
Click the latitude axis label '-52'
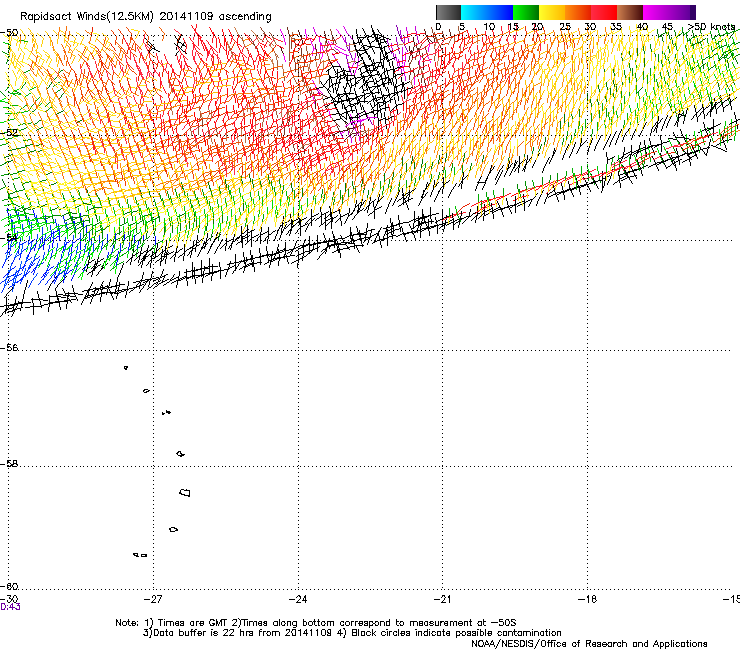[x=9, y=133]
